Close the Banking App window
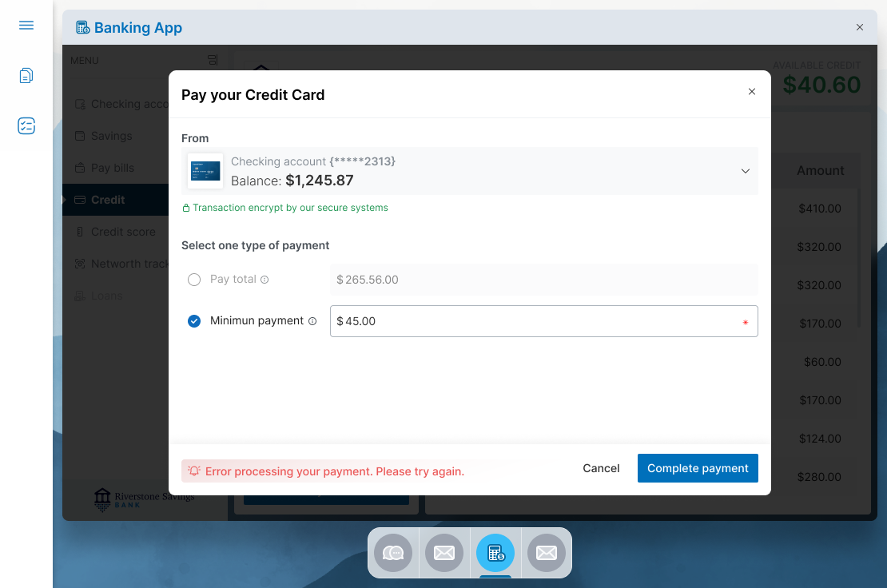This screenshot has height=588, width=887. click(859, 27)
